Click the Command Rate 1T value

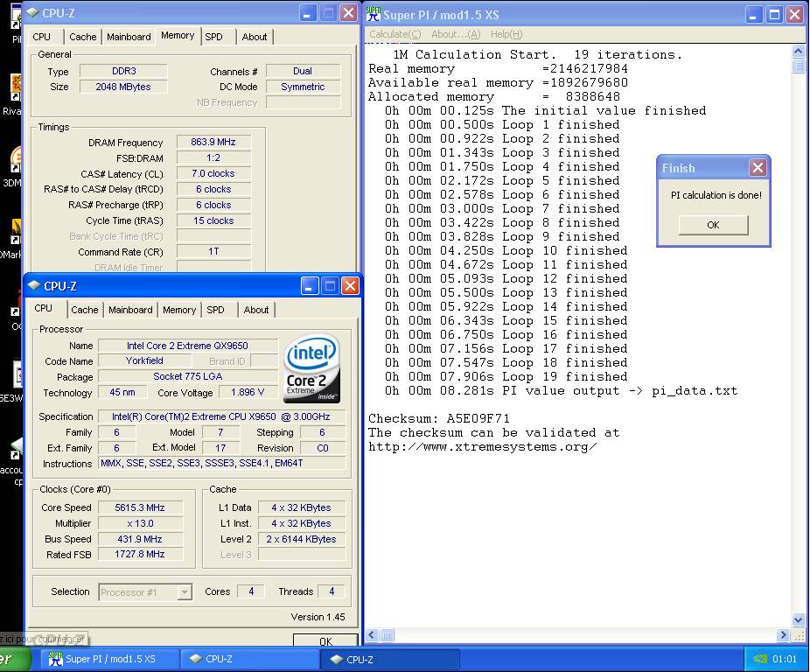point(213,251)
